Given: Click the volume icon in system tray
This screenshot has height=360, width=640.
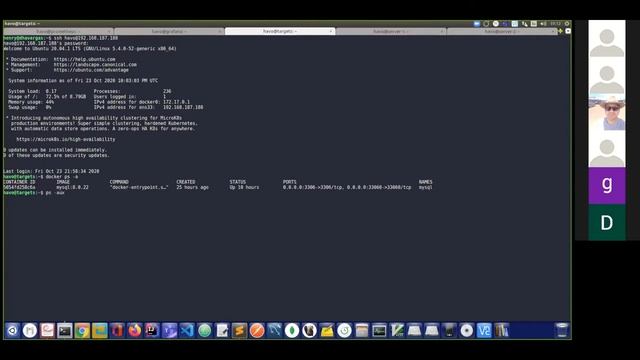Looking at the screenshot, I should tap(543, 24).
